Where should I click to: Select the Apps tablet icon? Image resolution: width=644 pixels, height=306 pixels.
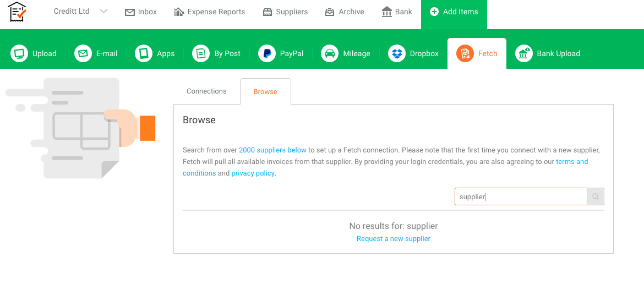(x=144, y=53)
